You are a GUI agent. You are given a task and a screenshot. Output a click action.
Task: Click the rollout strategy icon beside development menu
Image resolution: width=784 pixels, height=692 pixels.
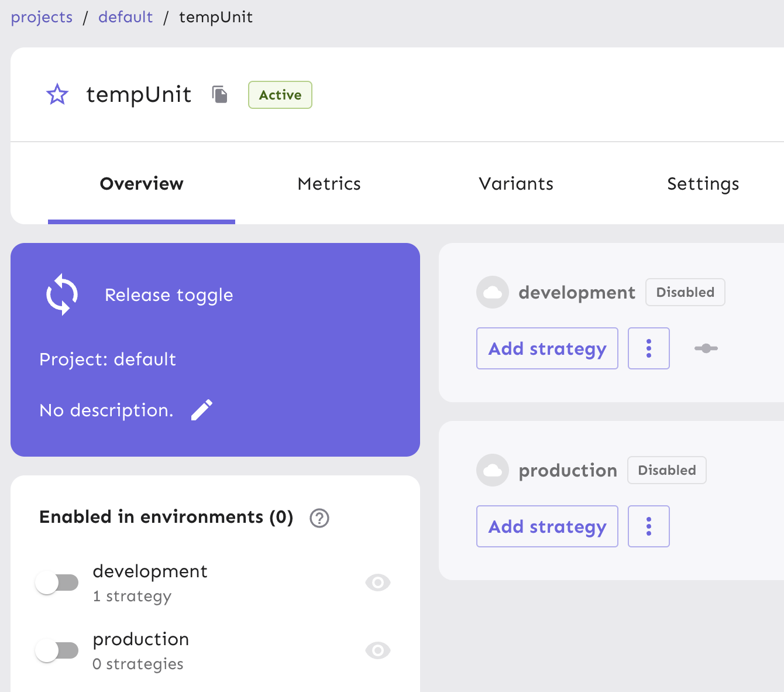coord(706,348)
